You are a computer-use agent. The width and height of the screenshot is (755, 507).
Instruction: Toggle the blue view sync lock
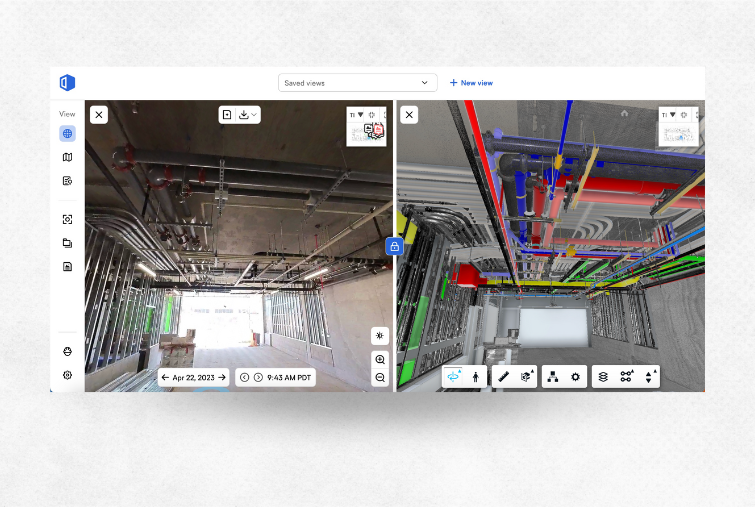[x=394, y=246]
